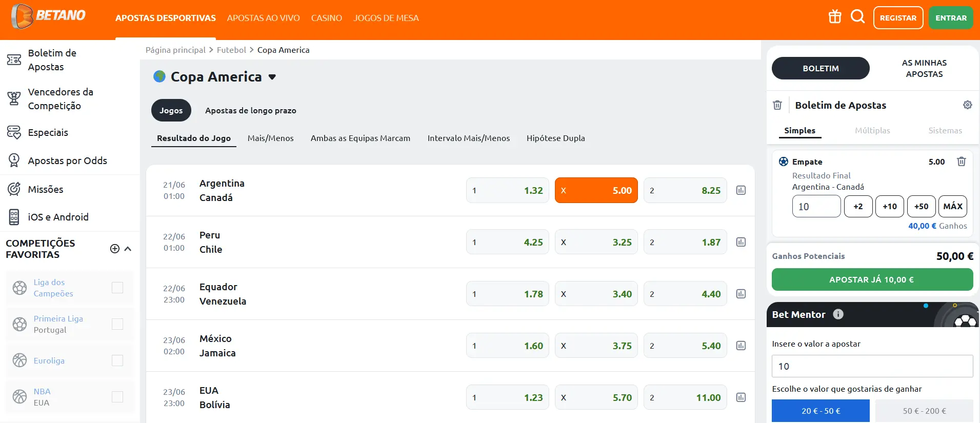The width and height of the screenshot is (980, 423).
Task: Open stats icon for EUA vs Bolívia
Action: click(741, 397)
